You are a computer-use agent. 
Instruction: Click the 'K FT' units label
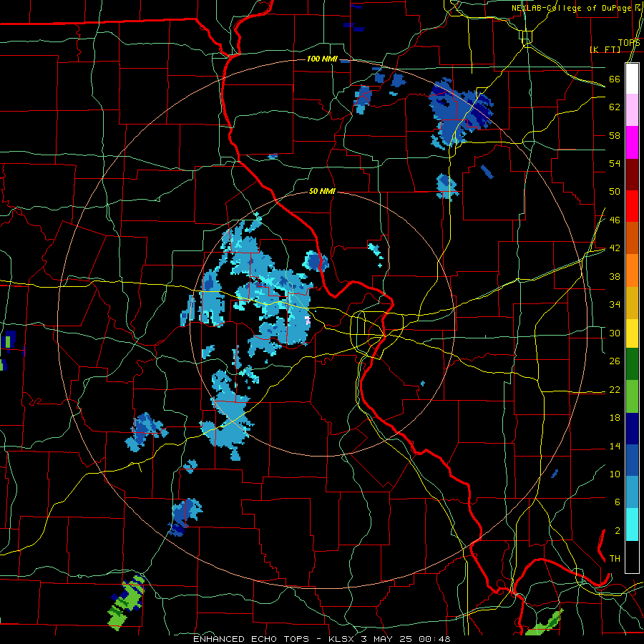[605, 49]
